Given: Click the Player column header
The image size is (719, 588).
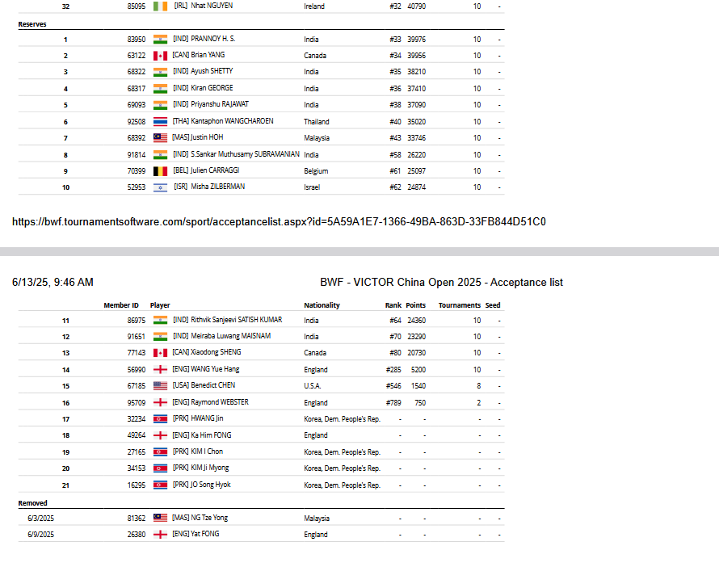Looking at the screenshot, I should point(160,305).
